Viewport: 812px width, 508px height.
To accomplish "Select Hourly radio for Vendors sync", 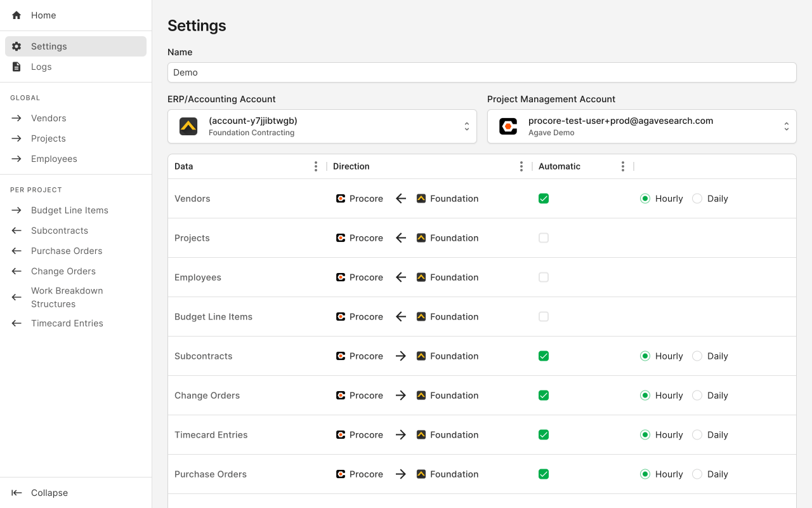I will coord(645,199).
